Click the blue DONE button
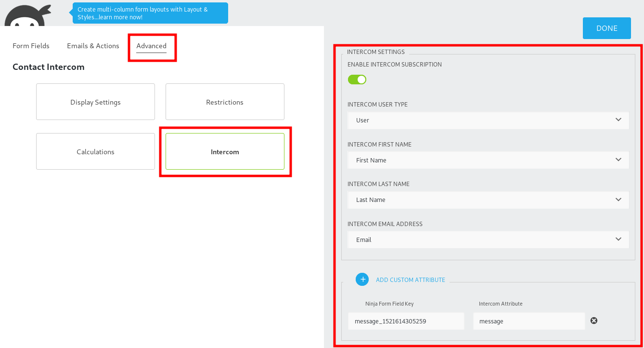644x348 pixels. (606, 28)
